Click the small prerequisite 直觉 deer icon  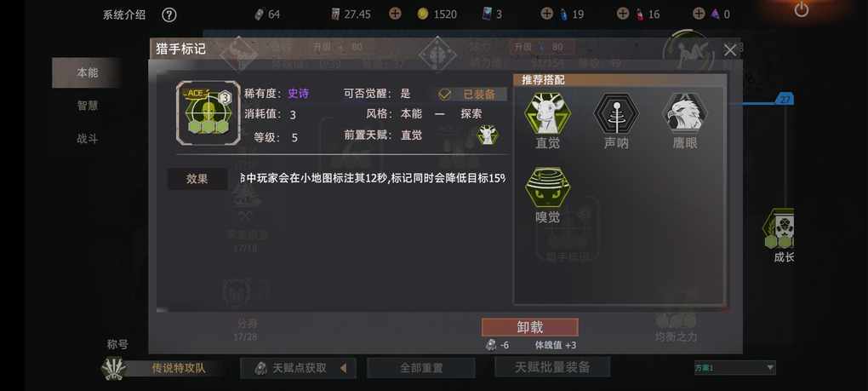pyautogui.click(x=487, y=135)
